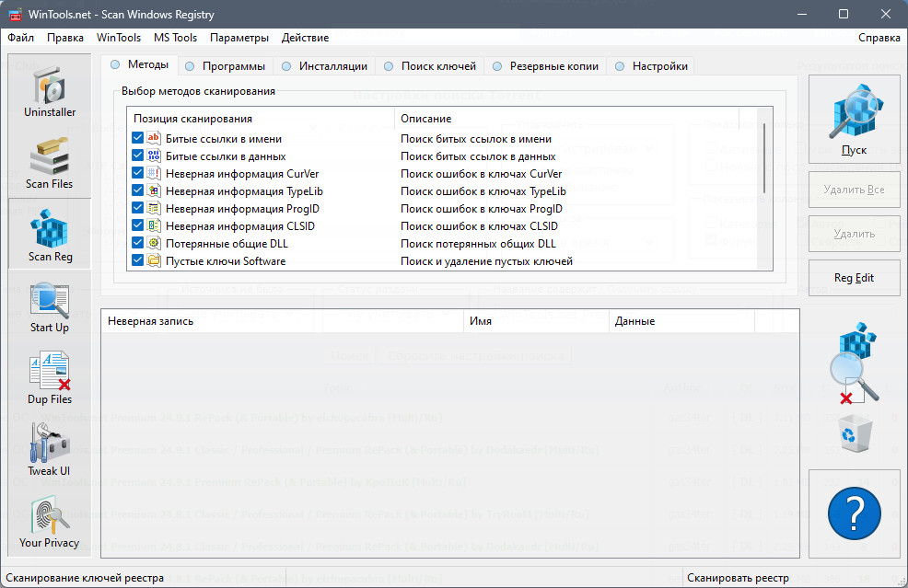Open the WinTools menu

click(x=119, y=38)
